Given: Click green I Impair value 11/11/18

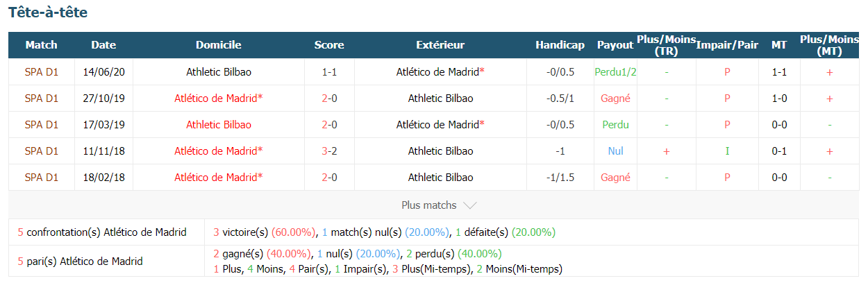Looking at the screenshot, I should pyautogui.click(x=727, y=151).
